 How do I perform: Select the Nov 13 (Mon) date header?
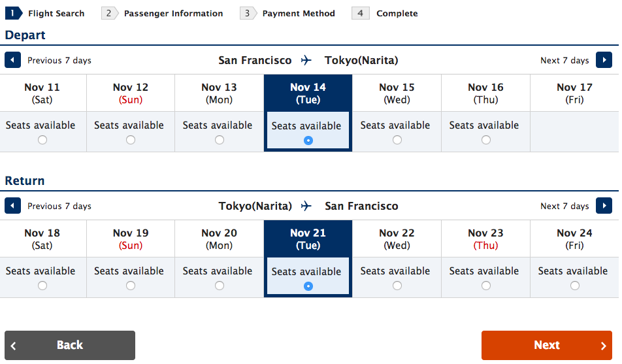click(219, 93)
